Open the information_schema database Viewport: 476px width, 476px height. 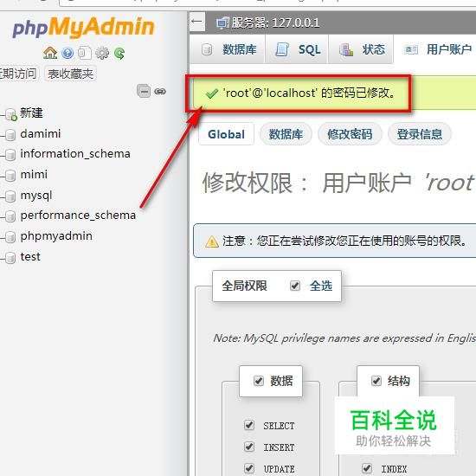coord(75,154)
